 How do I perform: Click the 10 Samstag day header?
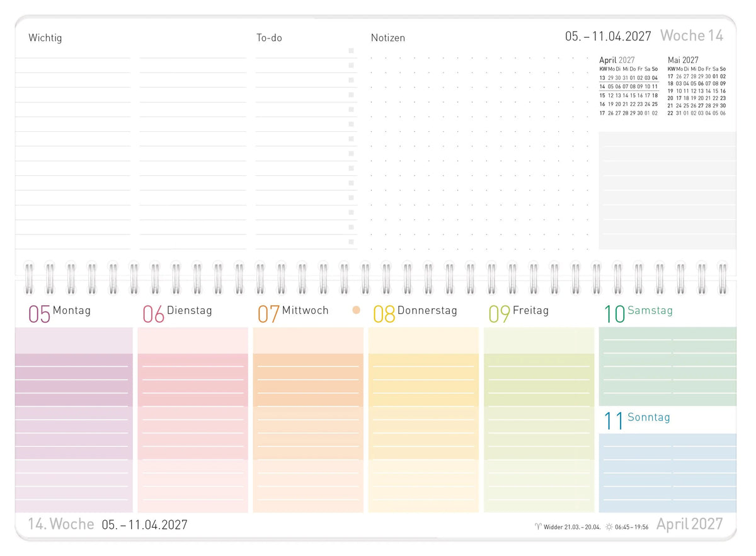click(x=638, y=313)
